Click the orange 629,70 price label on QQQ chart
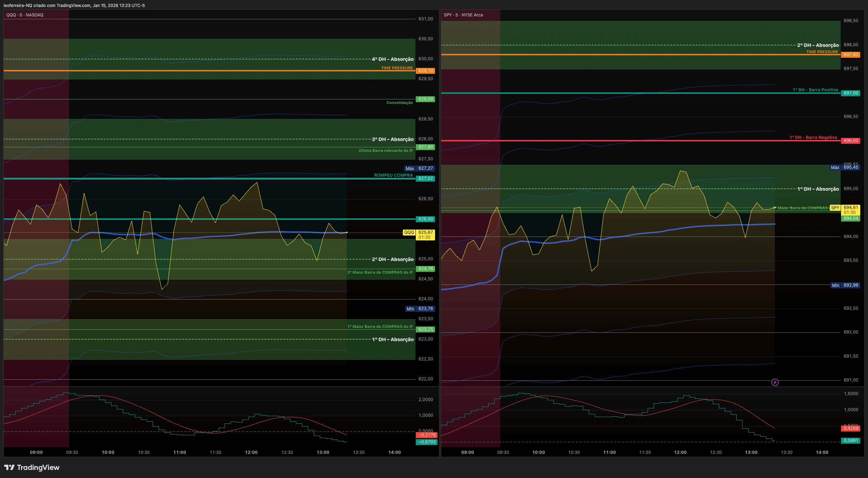868x478 pixels. (x=426, y=71)
